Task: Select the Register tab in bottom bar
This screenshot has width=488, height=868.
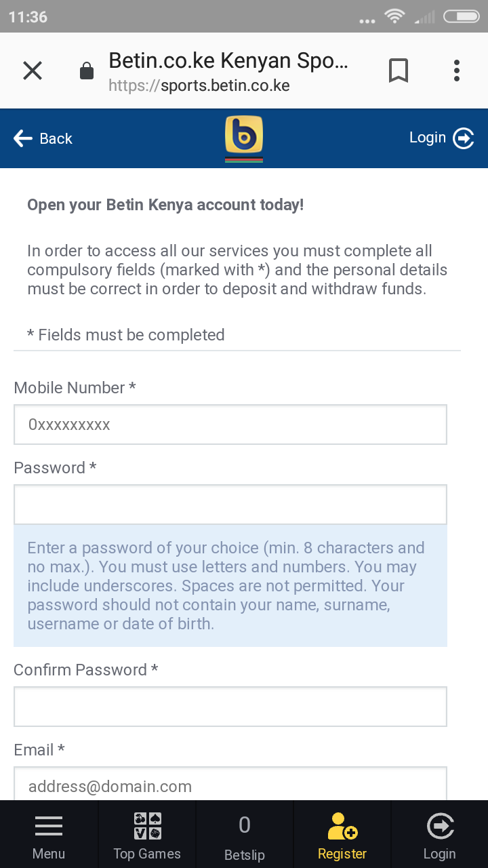Action: 342,835
